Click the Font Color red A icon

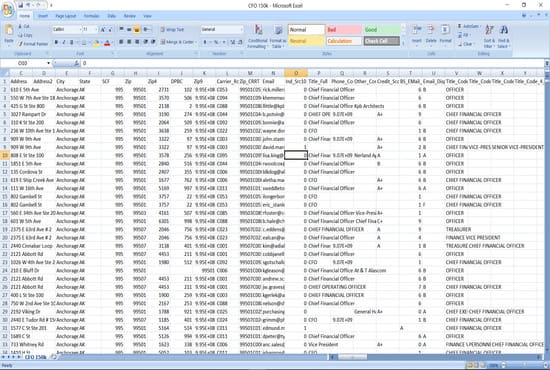pos(107,43)
